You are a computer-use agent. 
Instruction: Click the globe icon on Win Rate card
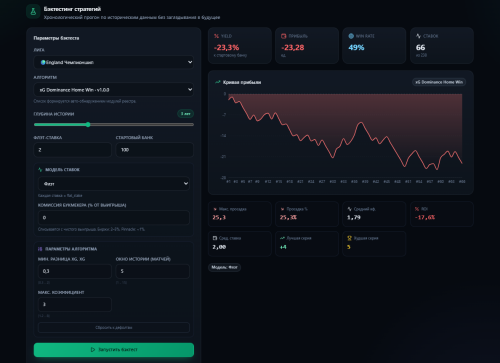(351, 36)
